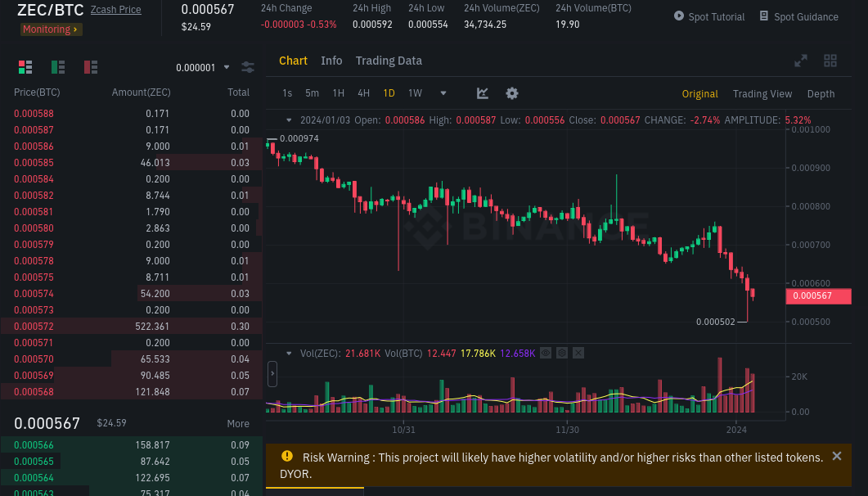Select sell order at price 0.000574
Viewport: 868px width, 496px height.
[x=131, y=293]
